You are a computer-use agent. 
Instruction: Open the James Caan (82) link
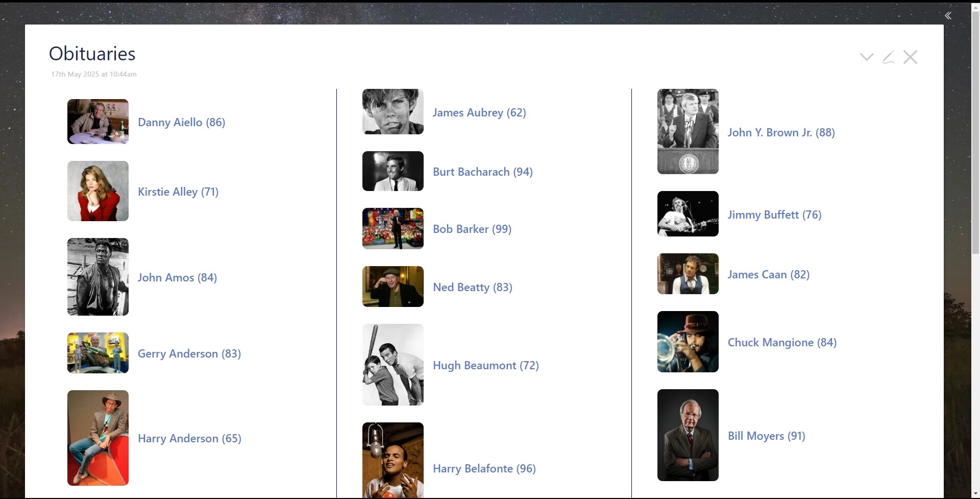(769, 274)
